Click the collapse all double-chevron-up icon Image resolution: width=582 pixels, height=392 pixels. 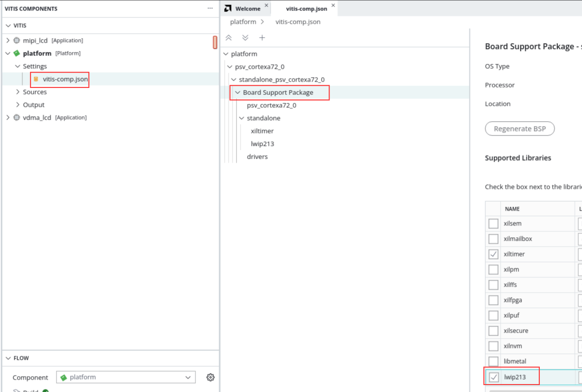228,37
